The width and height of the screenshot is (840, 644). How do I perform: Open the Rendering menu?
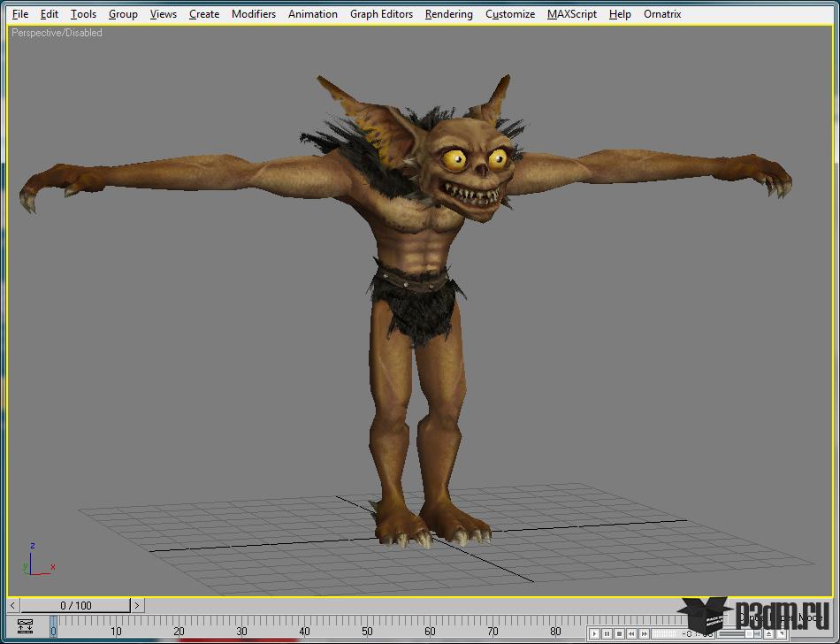click(x=448, y=14)
